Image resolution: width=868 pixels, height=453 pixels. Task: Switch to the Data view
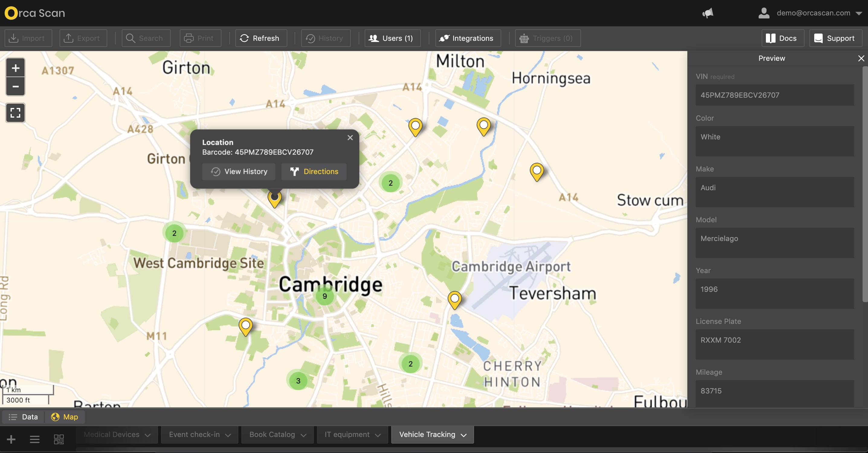click(x=24, y=417)
